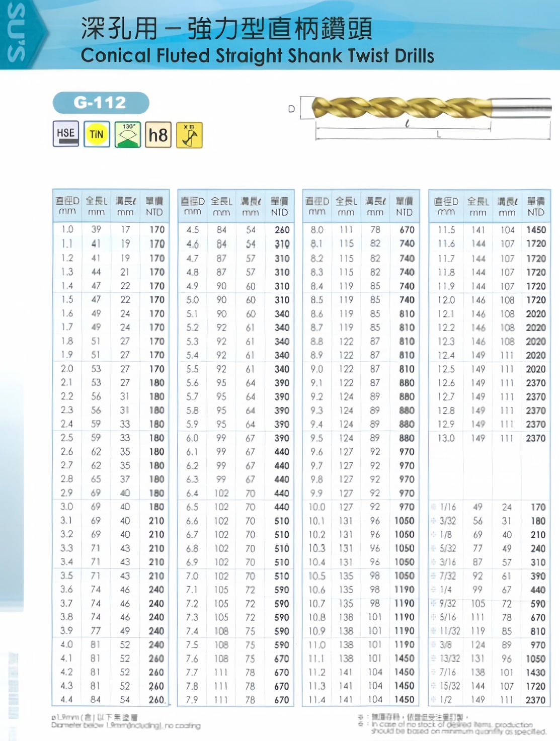Click diameter cell 11.5 in fourth table

pos(446,230)
